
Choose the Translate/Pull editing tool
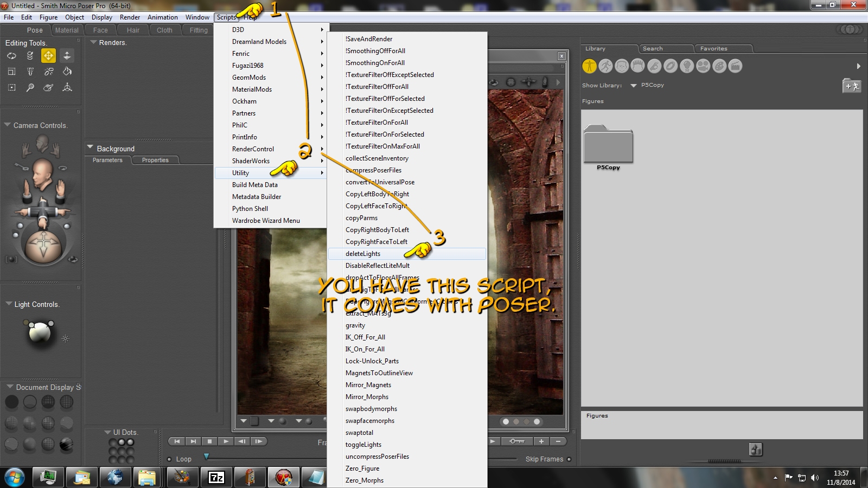[x=48, y=56]
